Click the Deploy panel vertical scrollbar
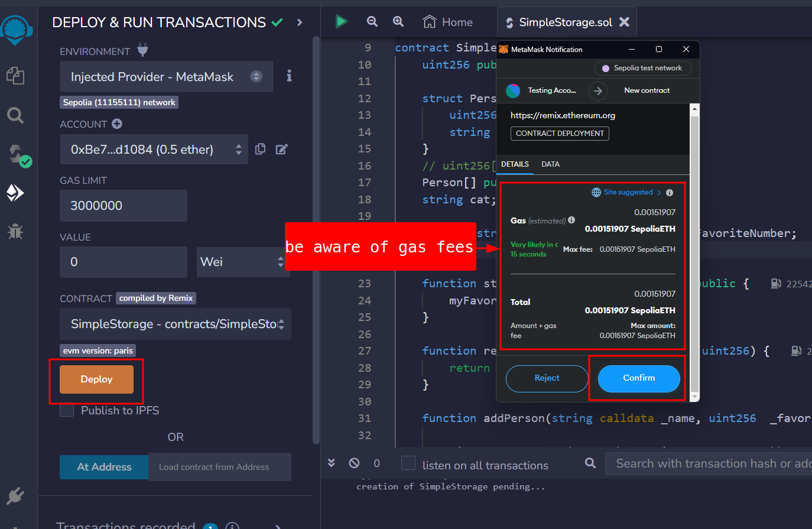The image size is (812, 529). [316, 239]
